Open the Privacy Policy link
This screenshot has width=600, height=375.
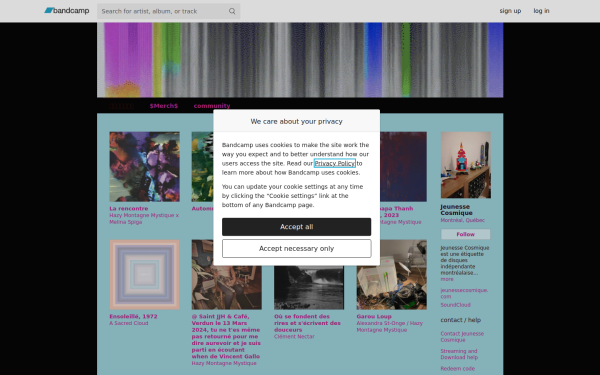pyautogui.click(x=334, y=163)
